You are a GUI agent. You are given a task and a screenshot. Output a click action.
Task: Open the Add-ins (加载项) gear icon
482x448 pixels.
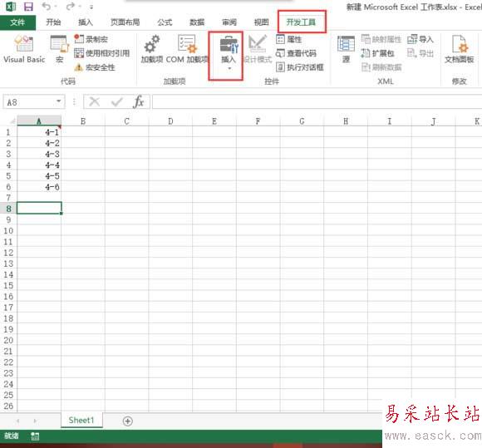click(x=152, y=44)
